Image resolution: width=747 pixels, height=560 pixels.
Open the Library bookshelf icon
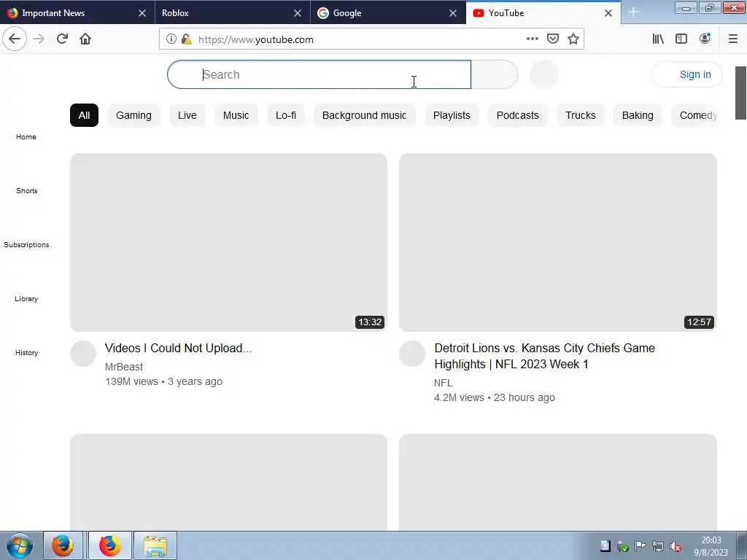[658, 39]
